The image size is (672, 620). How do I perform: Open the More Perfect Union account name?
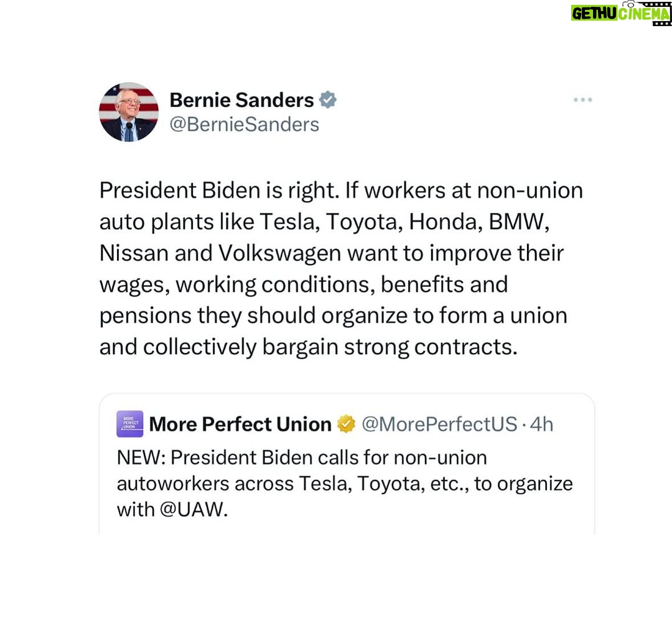pos(240,424)
